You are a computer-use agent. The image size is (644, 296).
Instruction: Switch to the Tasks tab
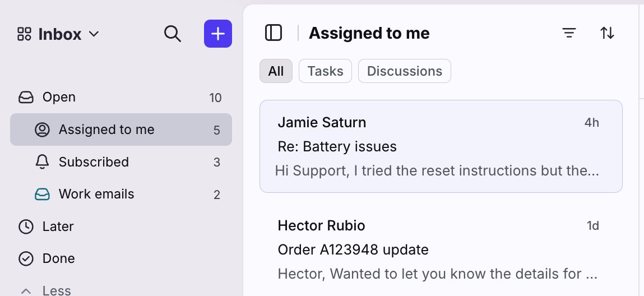(x=325, y=71)
